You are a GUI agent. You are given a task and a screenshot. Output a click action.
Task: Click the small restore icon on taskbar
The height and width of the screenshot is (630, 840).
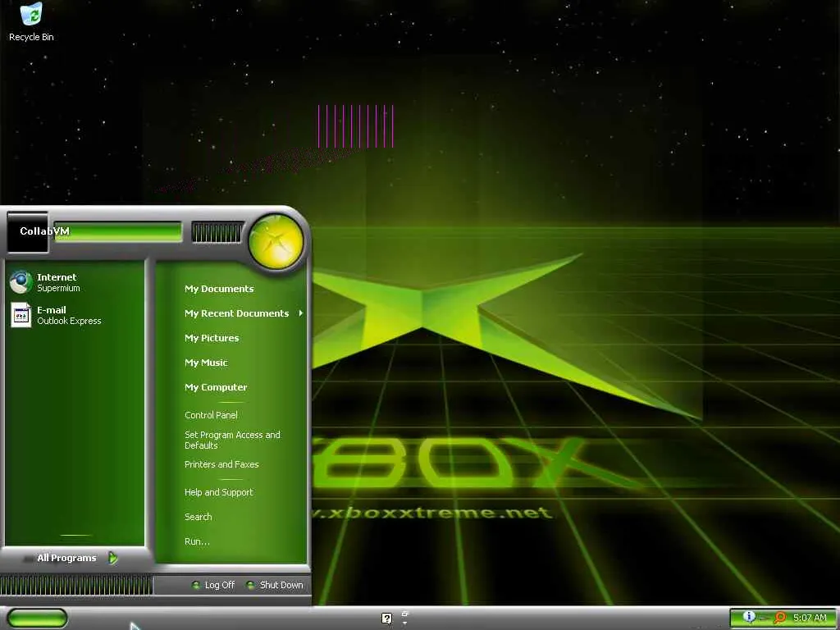pyautogui.click(x=405, y=614)
